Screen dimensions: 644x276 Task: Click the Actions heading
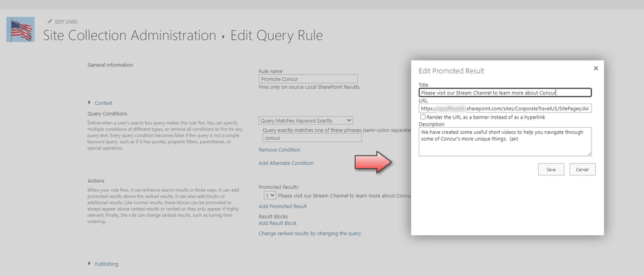pos(95,181)
